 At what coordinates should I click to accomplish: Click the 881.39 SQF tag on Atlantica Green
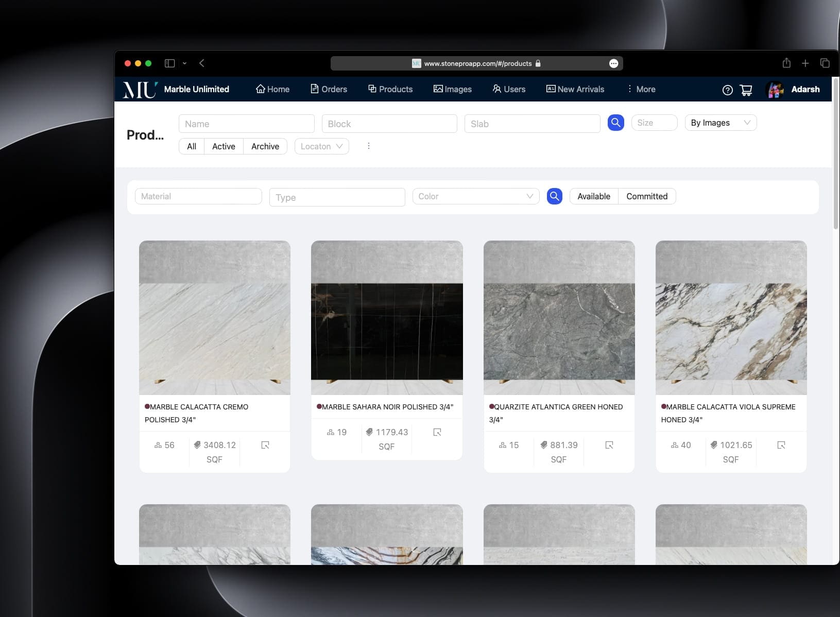[559, 452]
